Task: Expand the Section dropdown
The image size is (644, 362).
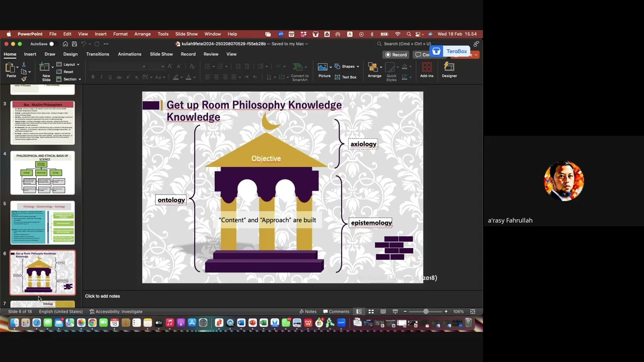Action: pyautogui.click(x=68, y=79)
